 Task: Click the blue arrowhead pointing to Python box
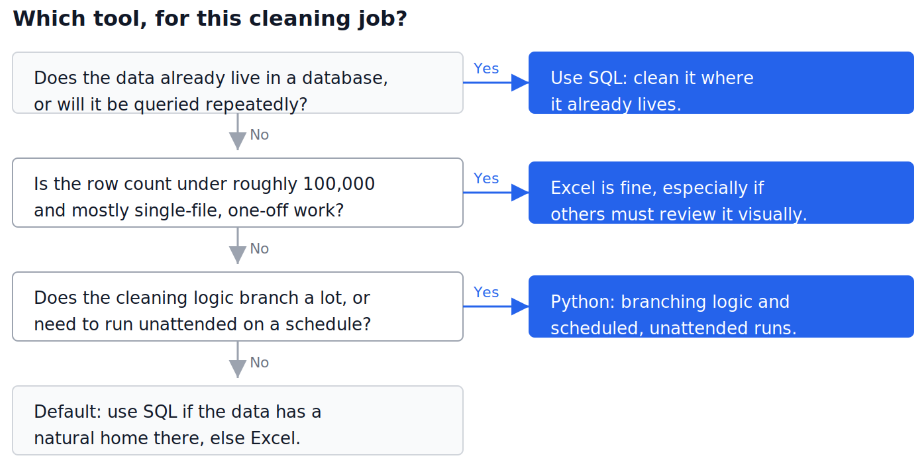point(520,307)
